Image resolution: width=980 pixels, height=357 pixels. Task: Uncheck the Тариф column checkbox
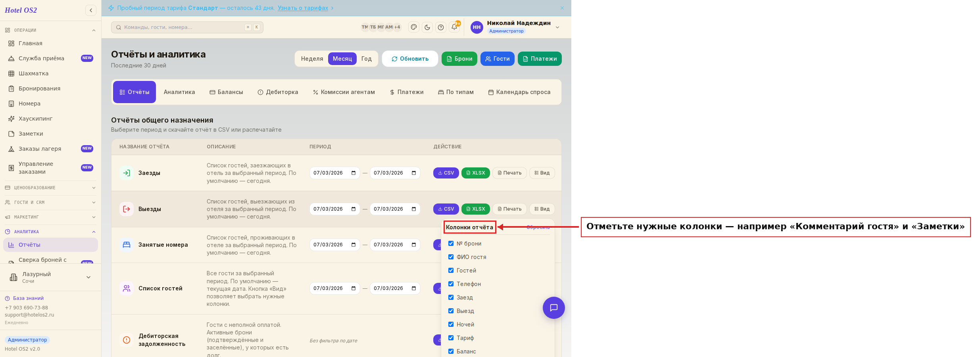451,338
